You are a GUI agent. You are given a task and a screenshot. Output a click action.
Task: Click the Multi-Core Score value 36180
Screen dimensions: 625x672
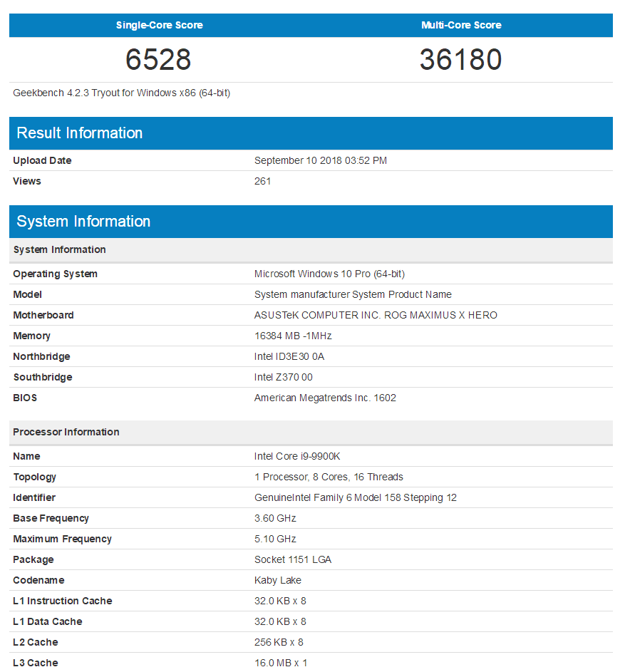(x=461, y=59)
